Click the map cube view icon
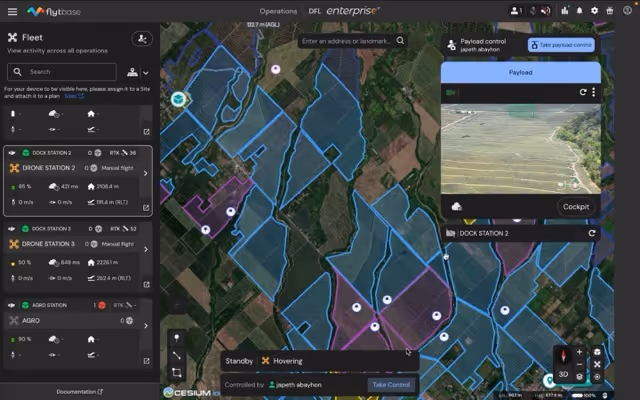This screenshot has width=640, height=400. 597,352
